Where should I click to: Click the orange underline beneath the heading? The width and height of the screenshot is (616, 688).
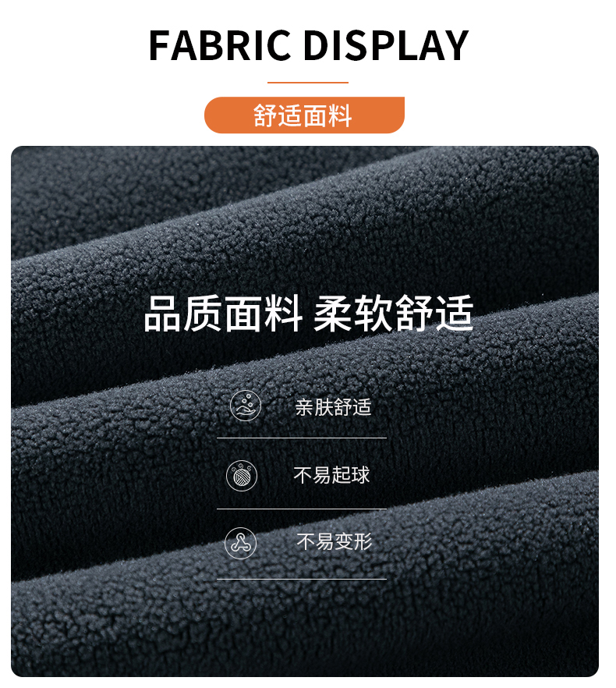pyautogui.click(x=307, y=82)
